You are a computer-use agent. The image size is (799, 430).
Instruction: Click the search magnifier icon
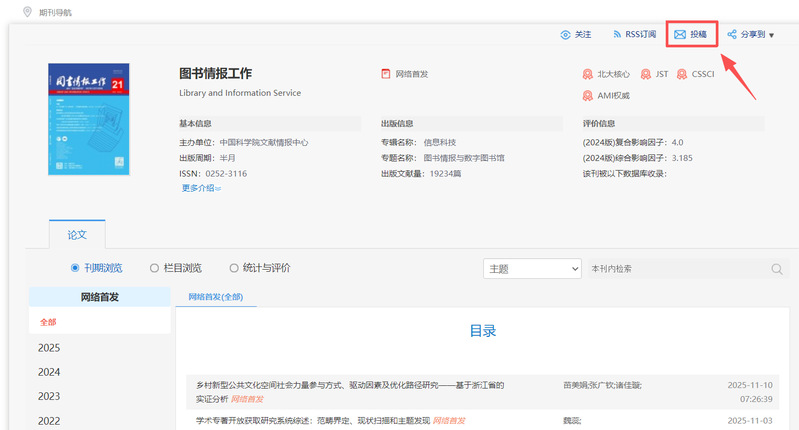tap(777, 269)
